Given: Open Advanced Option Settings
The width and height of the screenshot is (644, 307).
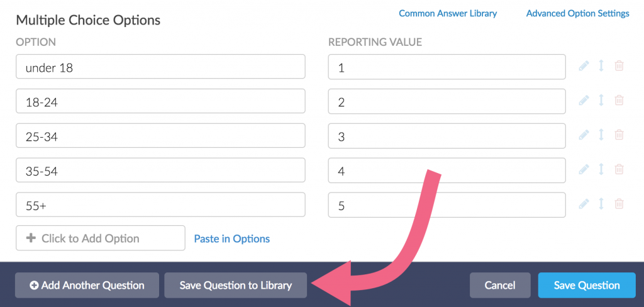Looking at the screenshot, I should coord(577,13).
